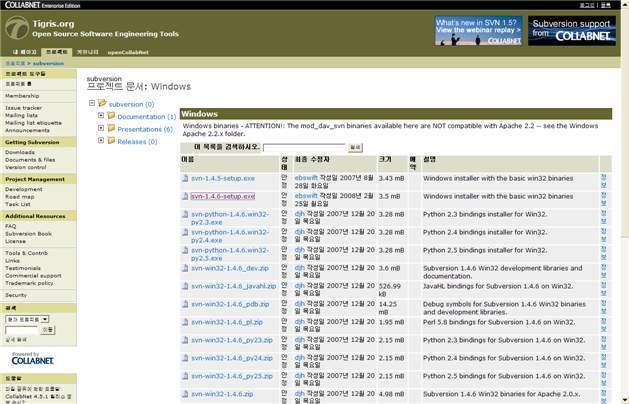The height and width of the screenshot is (404, 629).
Task: Open Subversion support from CollabNet banner
Action: [x=572, y=30]
